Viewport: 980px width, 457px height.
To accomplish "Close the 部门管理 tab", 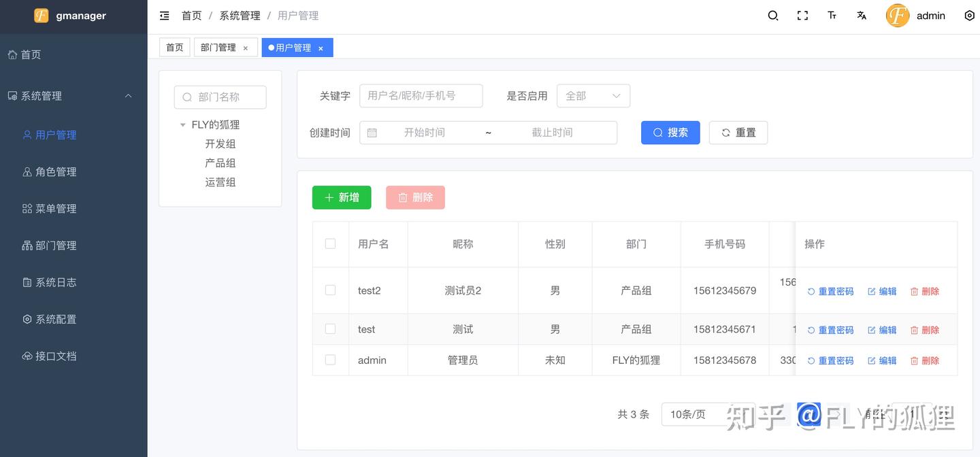I will [x=246, y=48].
